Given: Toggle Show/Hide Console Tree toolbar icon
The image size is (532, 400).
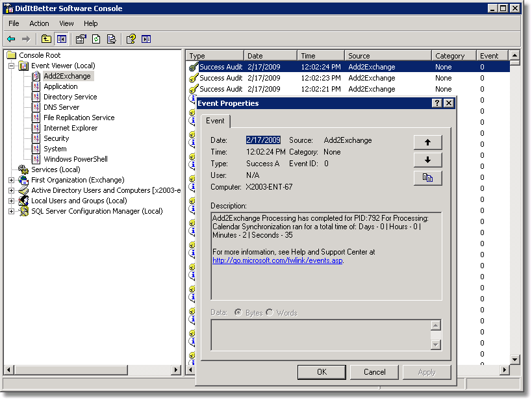Looking at the screenshot, I should pyautogui.click(x=62, y=40).
